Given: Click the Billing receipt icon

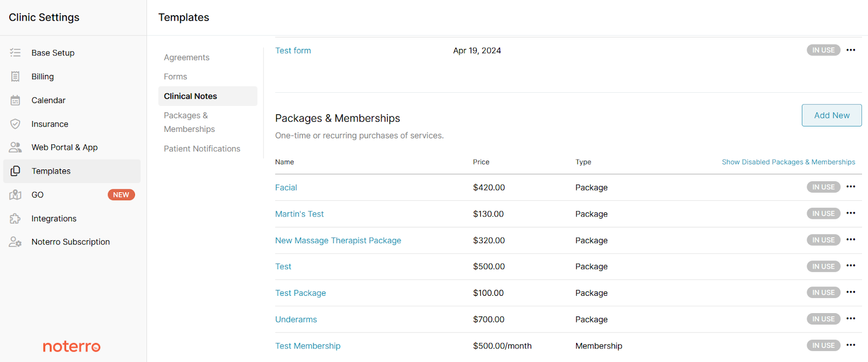Looking at the screenshot, I should pyautogui.click(x=15, y=77).
